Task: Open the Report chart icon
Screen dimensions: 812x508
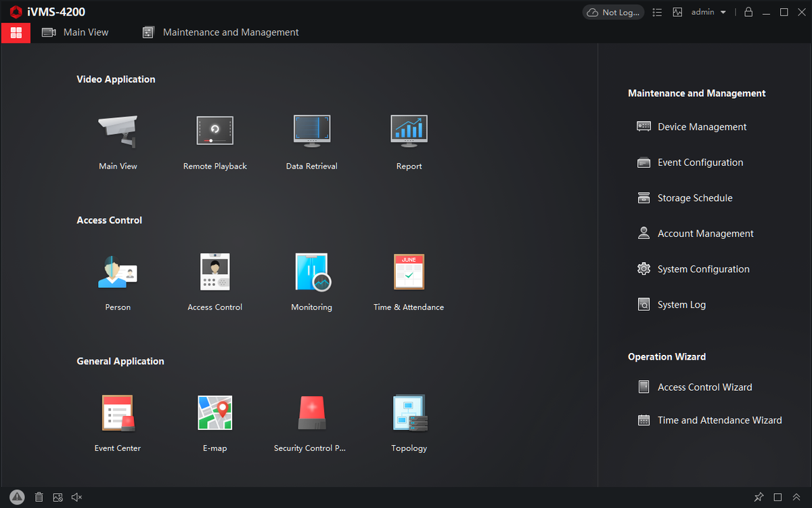Action: point(409,131)
